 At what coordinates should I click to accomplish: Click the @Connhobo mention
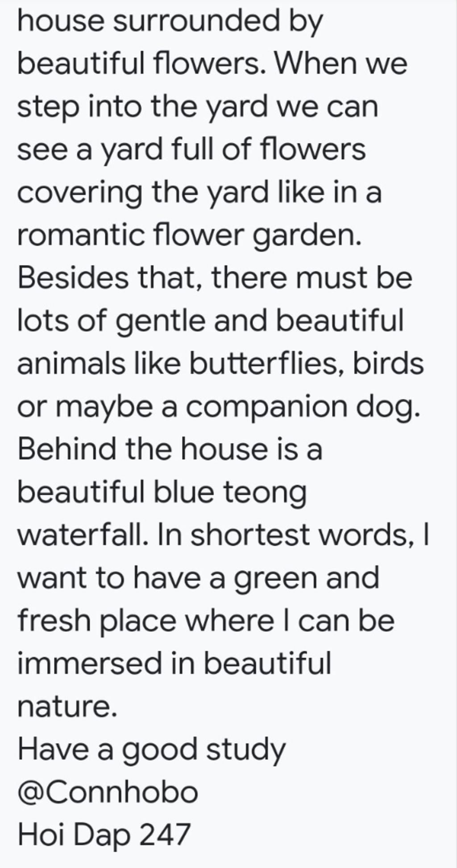[108, 792]
